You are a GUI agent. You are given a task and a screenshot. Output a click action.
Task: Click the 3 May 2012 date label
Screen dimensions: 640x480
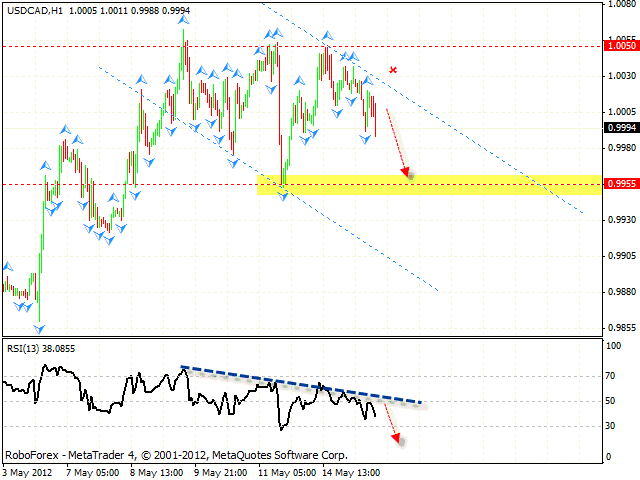pos(25,471)
